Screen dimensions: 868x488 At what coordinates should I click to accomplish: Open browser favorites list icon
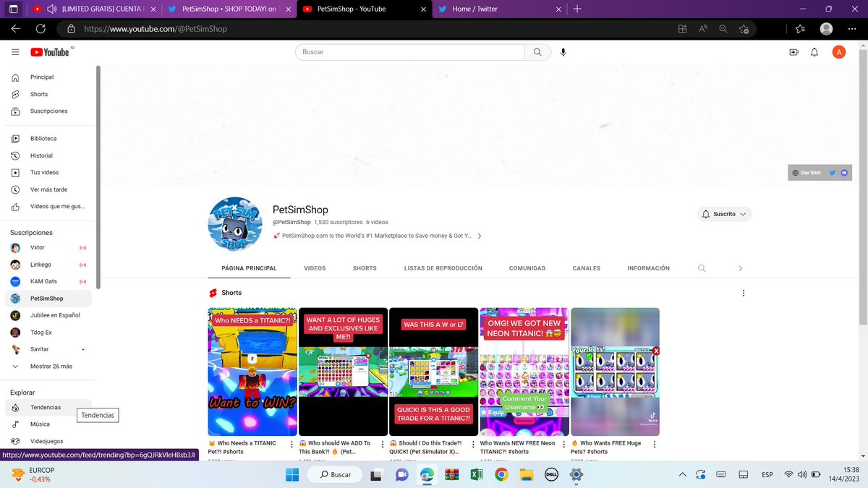click(799, 29)
